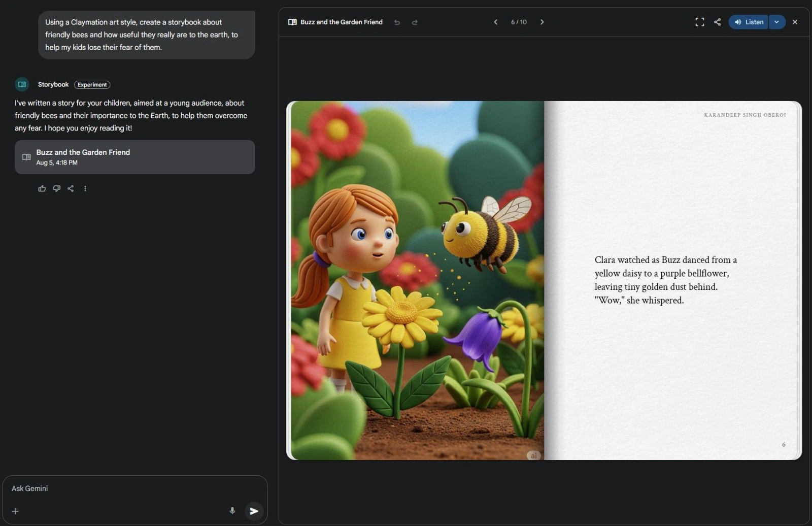Share the storybook from the top bar

717,22
